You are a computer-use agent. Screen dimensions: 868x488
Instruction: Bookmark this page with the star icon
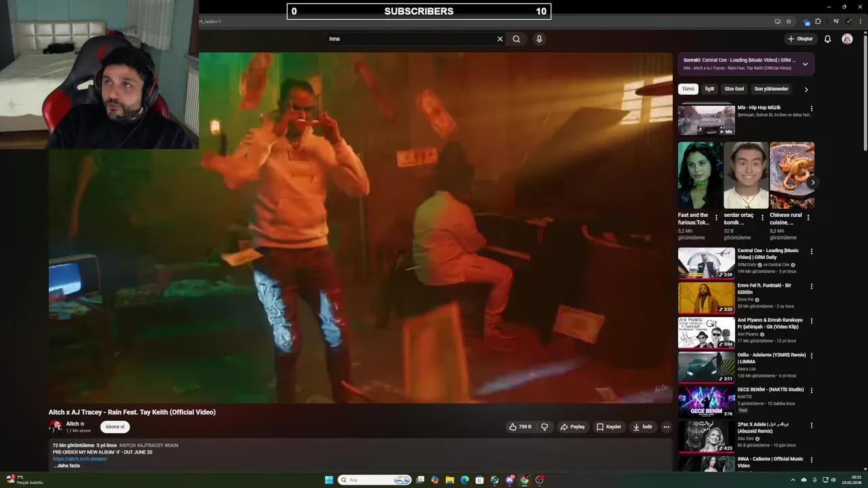(x=789, y=22)
